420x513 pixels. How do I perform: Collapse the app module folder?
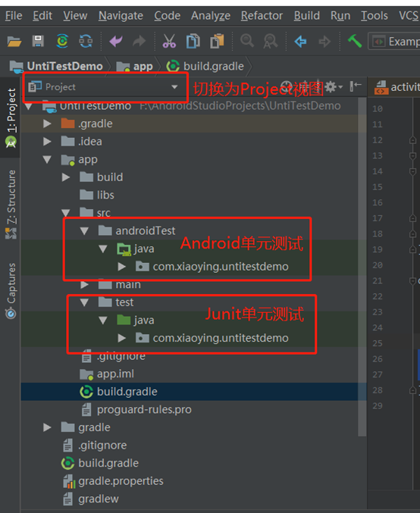pyautogui.click(x=47, y=159)
